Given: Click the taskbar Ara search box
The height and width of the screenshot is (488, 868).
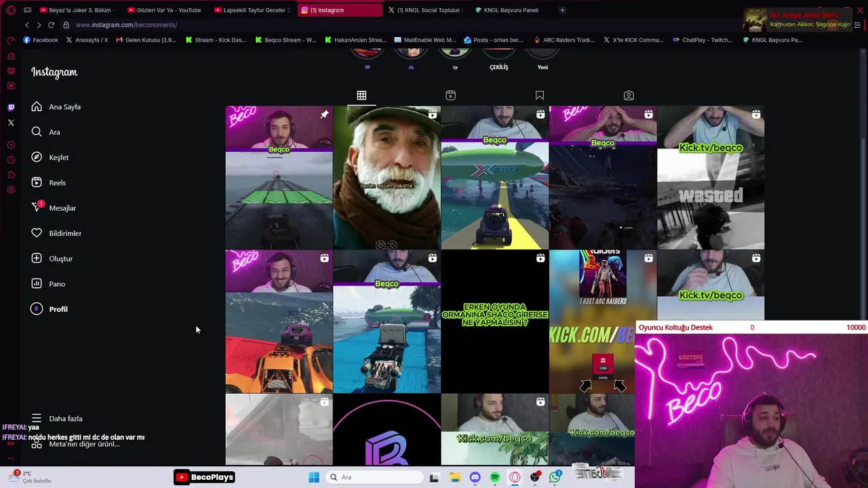Looking at the screenshot, I should pos(374,477).
